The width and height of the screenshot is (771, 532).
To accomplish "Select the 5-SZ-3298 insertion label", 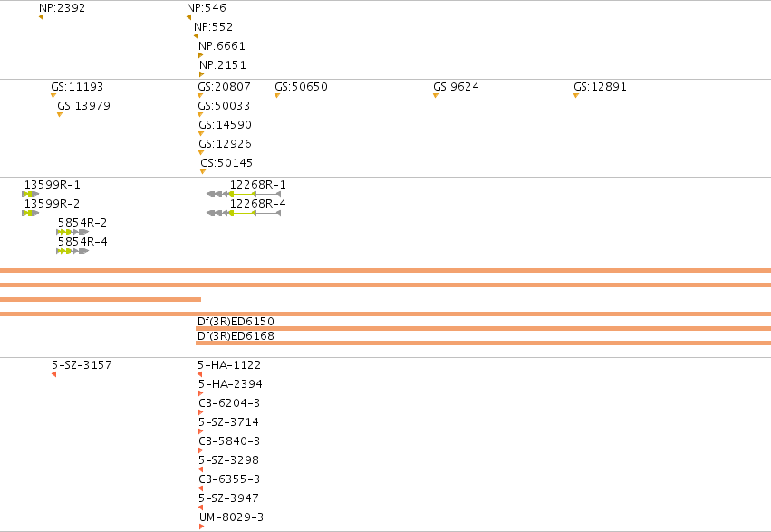I will (228, 460).
